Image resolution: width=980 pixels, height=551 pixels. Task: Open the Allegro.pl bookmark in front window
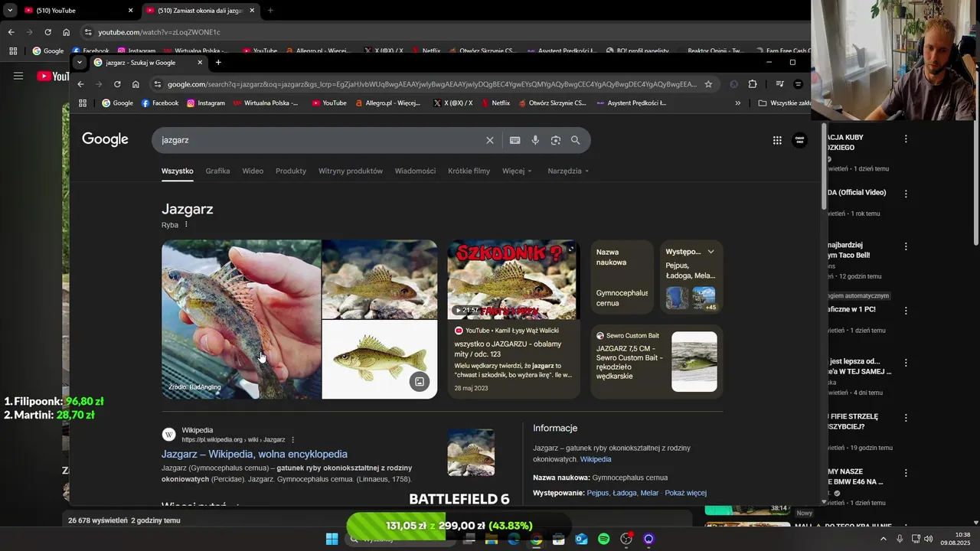tap(387, 103)
